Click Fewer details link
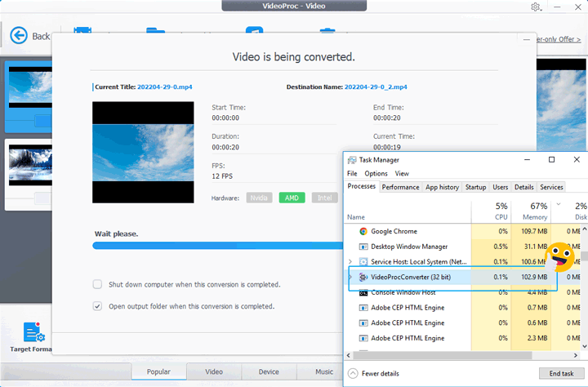 click(x=381, y=373)
